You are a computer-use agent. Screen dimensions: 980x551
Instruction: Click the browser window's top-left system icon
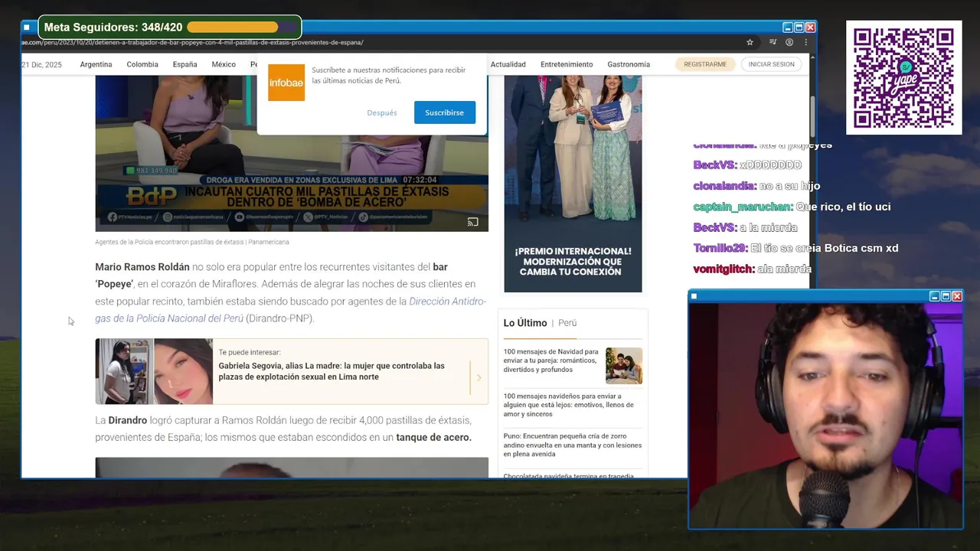coord(26,27)
